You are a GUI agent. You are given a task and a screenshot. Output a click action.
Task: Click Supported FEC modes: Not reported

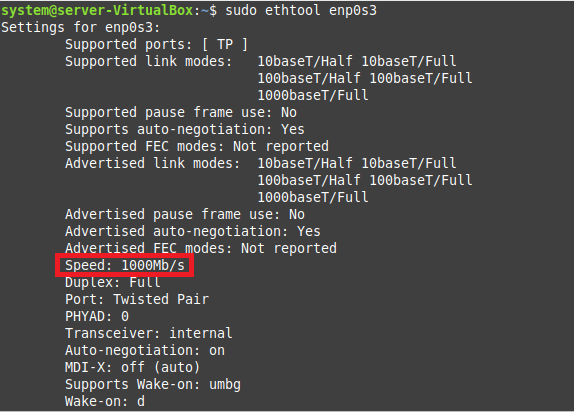[x=197, y=146]
